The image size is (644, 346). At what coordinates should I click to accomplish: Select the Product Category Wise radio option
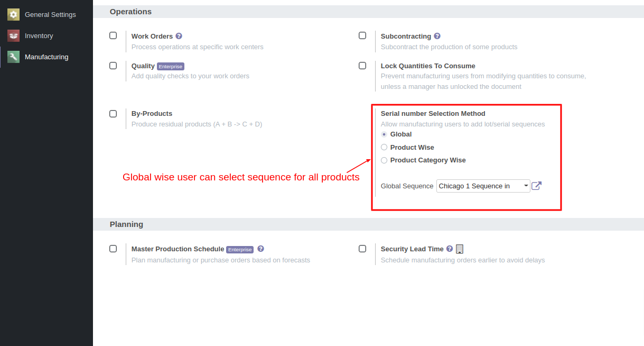384,160
